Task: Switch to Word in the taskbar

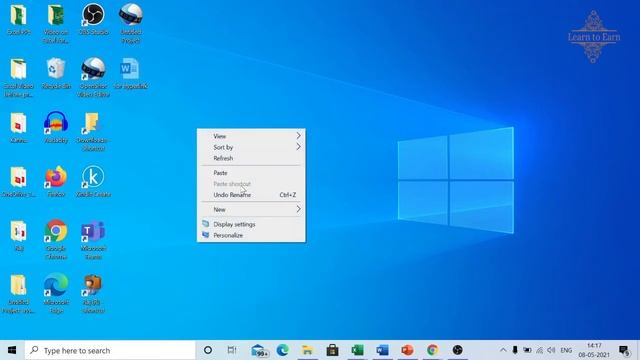Action: 382,350
